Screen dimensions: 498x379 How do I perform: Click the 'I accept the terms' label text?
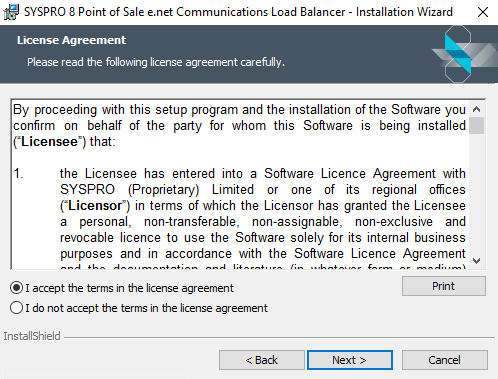pos(130,288)
